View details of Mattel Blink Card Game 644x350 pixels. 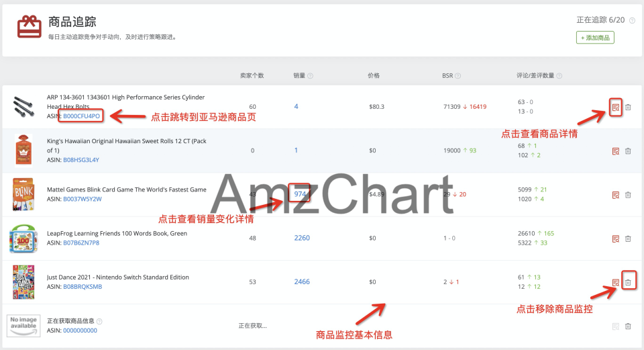(615, 195)
